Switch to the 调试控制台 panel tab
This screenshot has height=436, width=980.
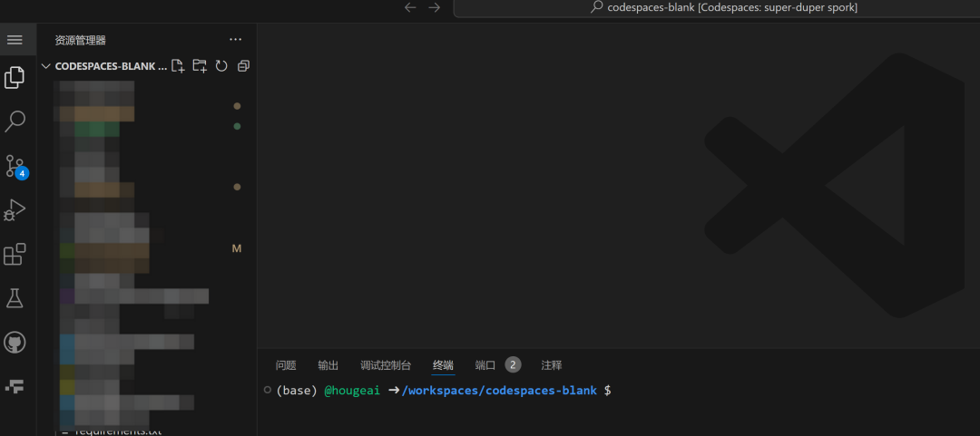(x=386, y=365)
